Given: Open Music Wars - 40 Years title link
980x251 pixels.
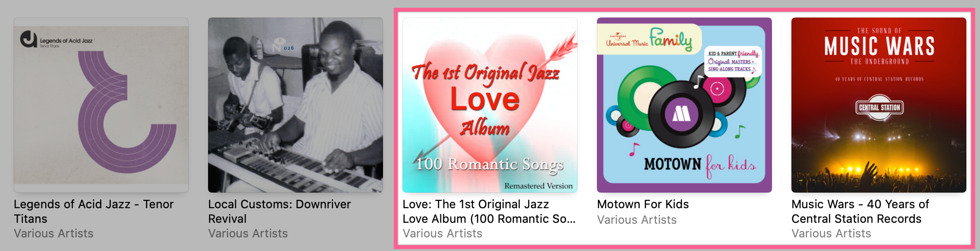Looking at the screenshot, I should (860, 212).
